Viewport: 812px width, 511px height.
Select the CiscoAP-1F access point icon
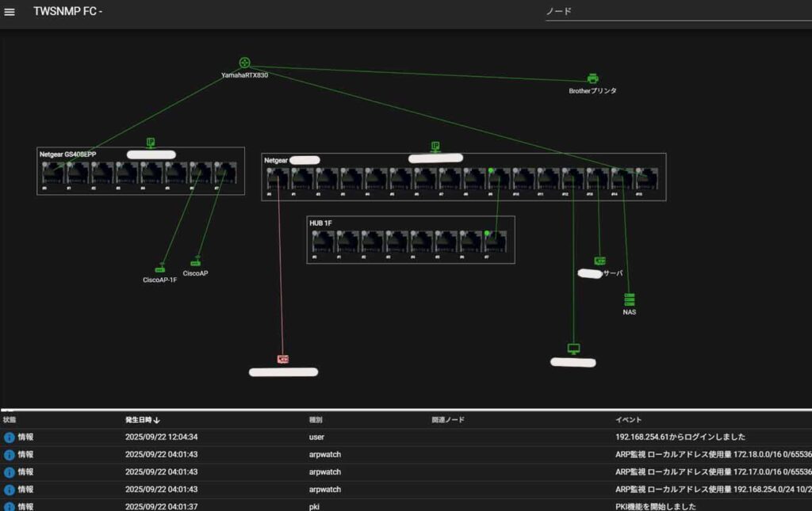tap(159, 269)
